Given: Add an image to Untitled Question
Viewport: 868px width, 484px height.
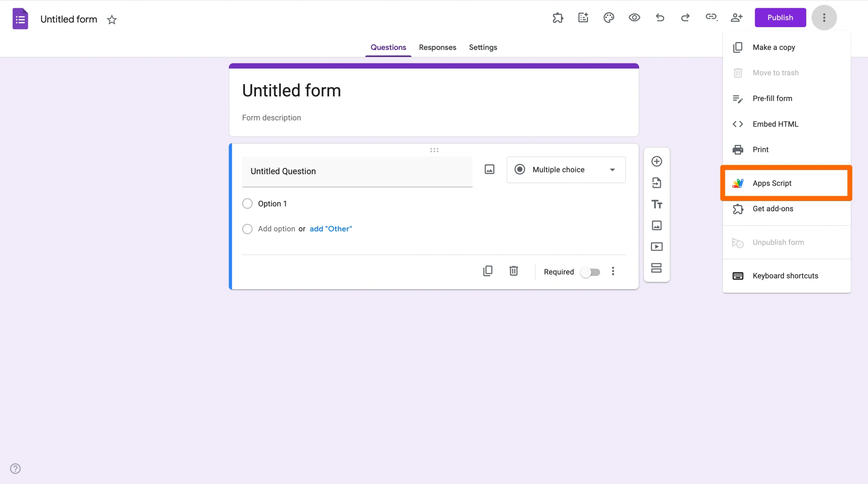Looking at the screenshot, I should (x=489, y=169).
